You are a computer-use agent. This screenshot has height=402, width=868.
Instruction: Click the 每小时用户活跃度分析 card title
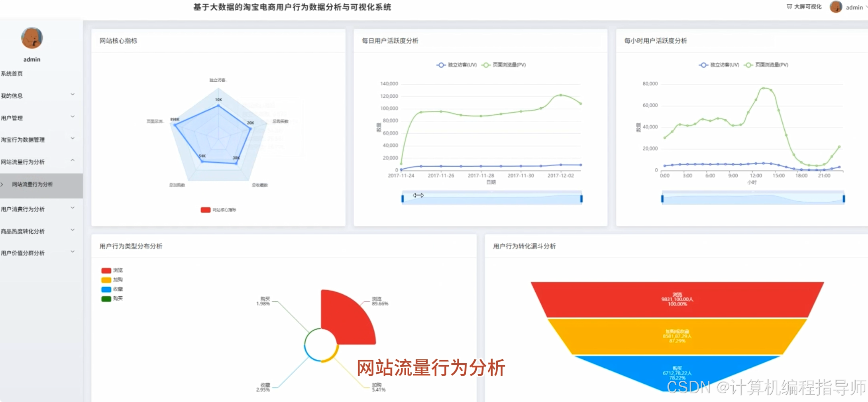tap(656, 41)
